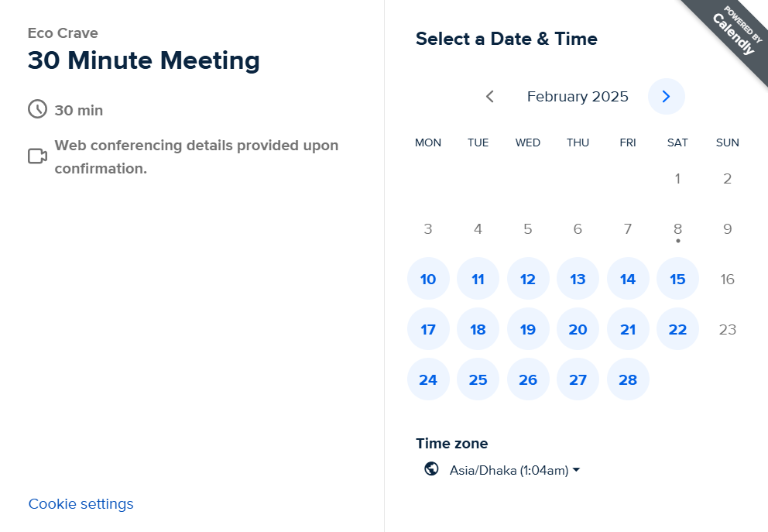Click today's date February 8
The width and height of the screenshot is (768, 532).
(x=677, y=228)
